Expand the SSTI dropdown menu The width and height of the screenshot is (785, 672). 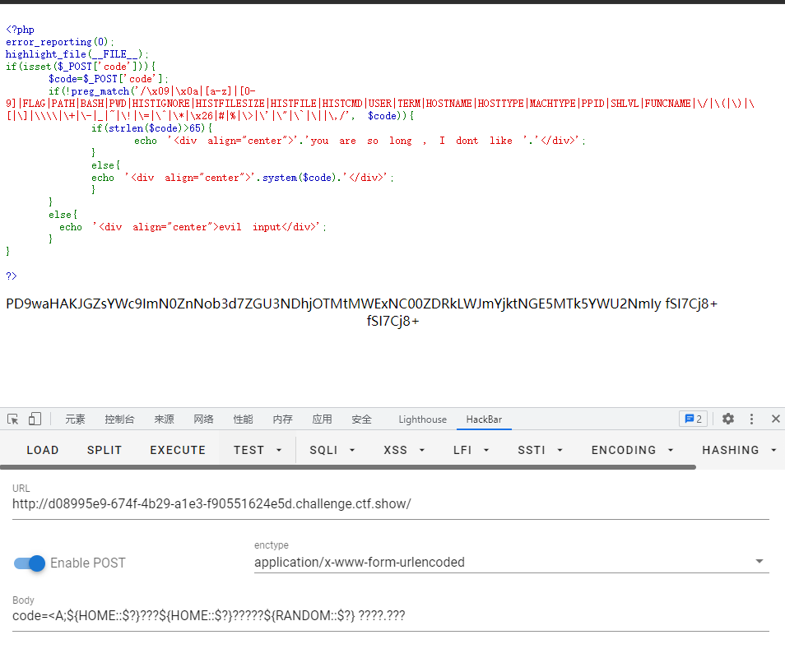point(540,451)
